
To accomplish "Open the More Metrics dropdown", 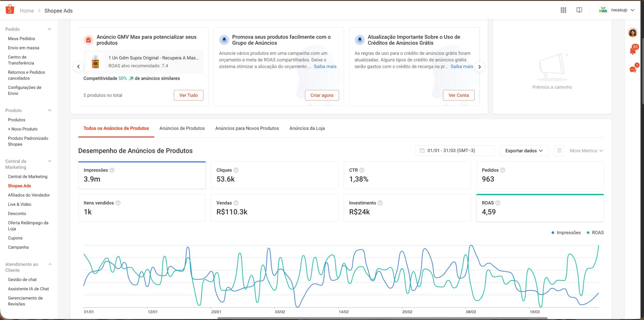I will click(x=586, y=151).
